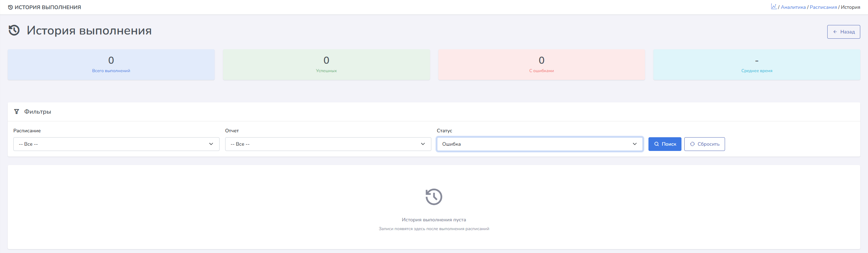868x253 pixels.
Task: Click the Среднее время stat card
Action: click(757, 65)
